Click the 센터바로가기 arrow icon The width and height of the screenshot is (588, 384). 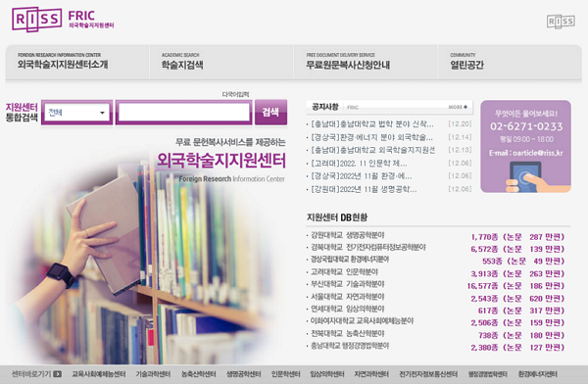pos(58,374)
